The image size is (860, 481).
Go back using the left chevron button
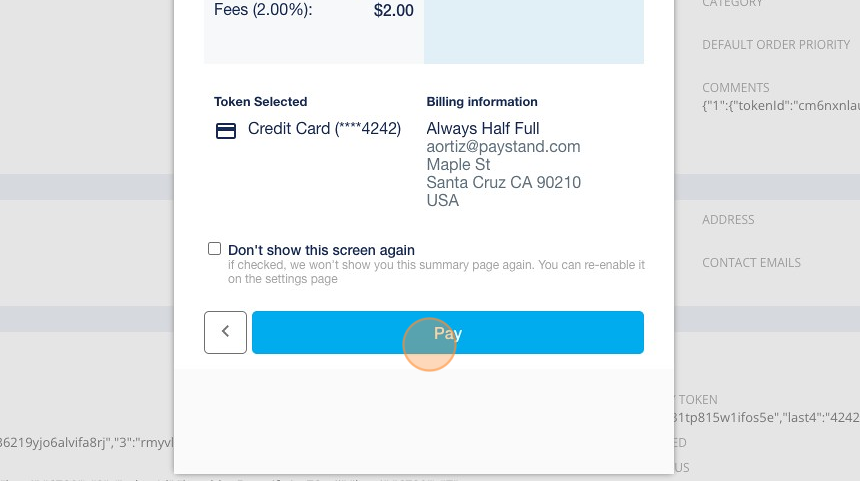click(x=225, y=332)
